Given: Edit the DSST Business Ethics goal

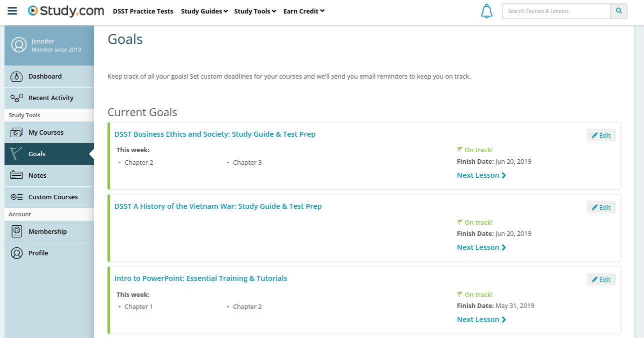Looking at the screenshot, I should 601,135.
